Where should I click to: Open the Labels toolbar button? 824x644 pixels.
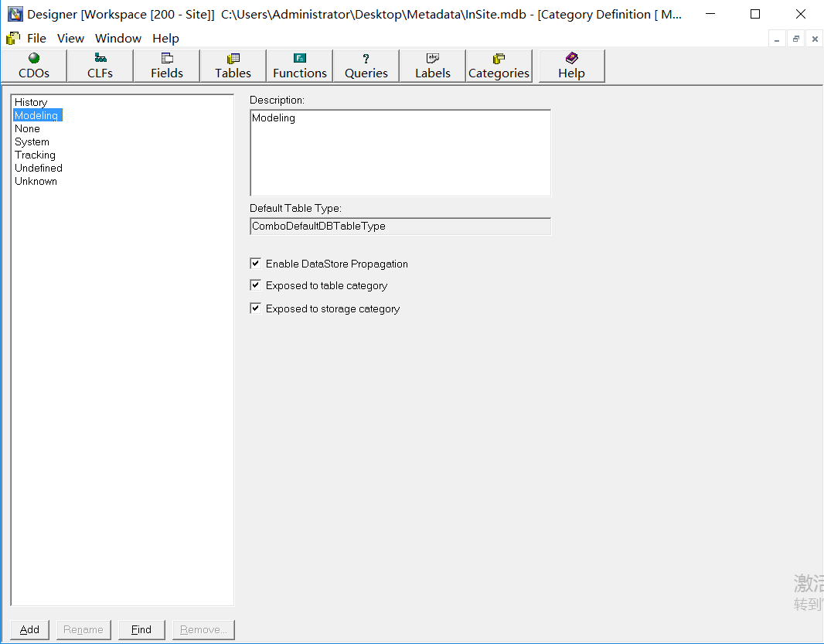click(x=433, y=66)
